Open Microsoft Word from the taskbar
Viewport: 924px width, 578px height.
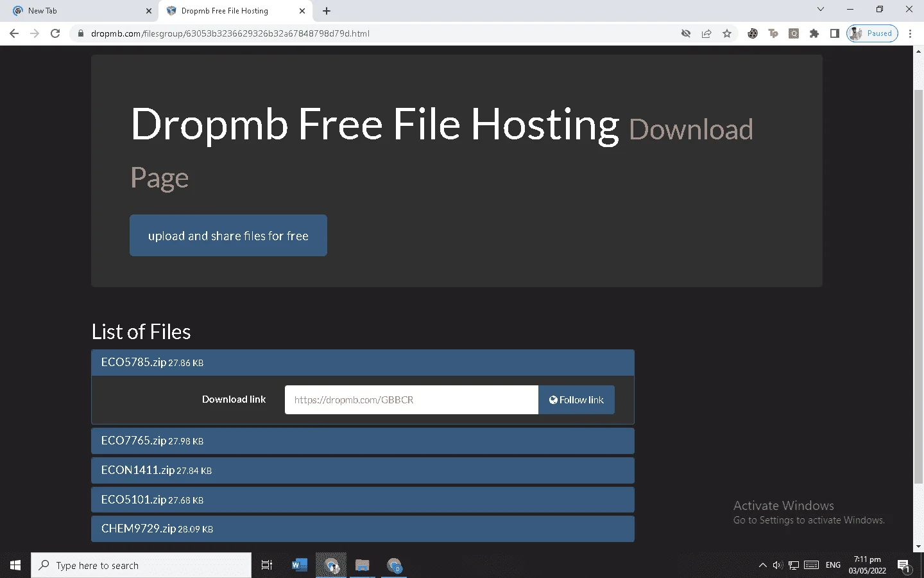[x=299, y=565]
